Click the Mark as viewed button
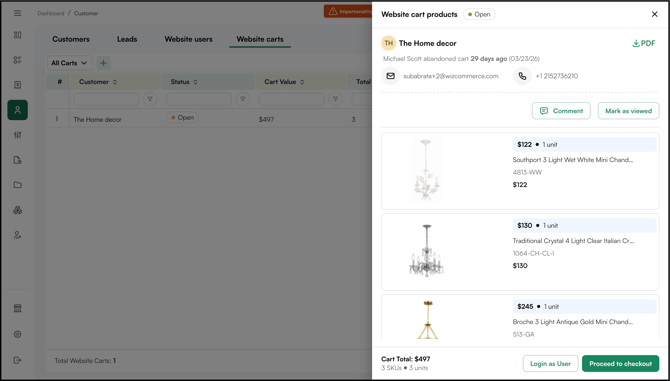This screenshot has height=381, width=670. pos(628,111)
